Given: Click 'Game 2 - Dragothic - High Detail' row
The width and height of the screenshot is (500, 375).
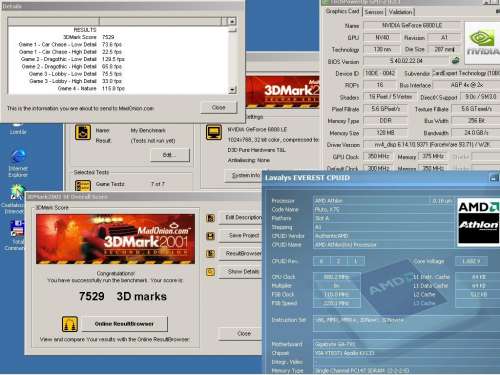Looking at the screenshot, I should 71,66.
